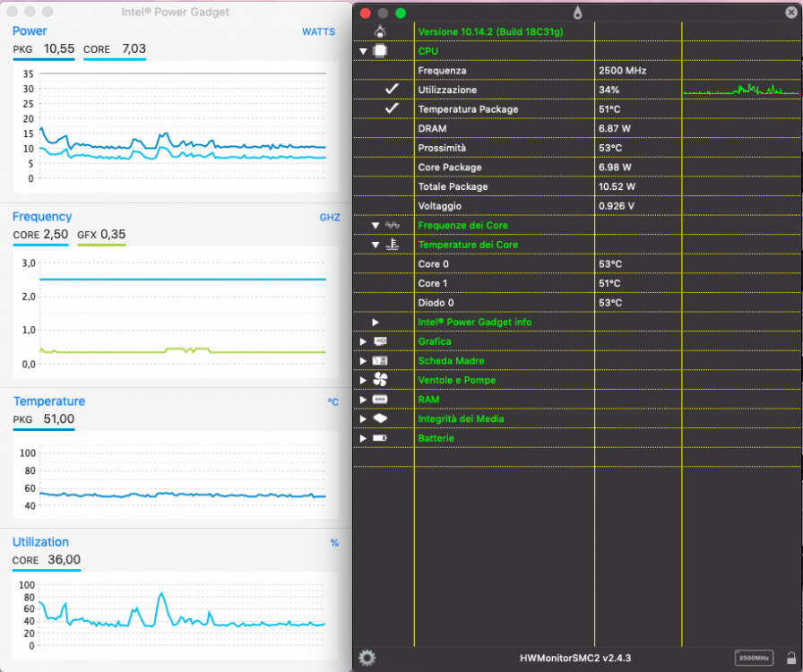Click HWMonitorSMC2 v2.4.3 footer text
The height and width of the screenshot is (672, 803).
pyautogui.click(x=575, y=659)
